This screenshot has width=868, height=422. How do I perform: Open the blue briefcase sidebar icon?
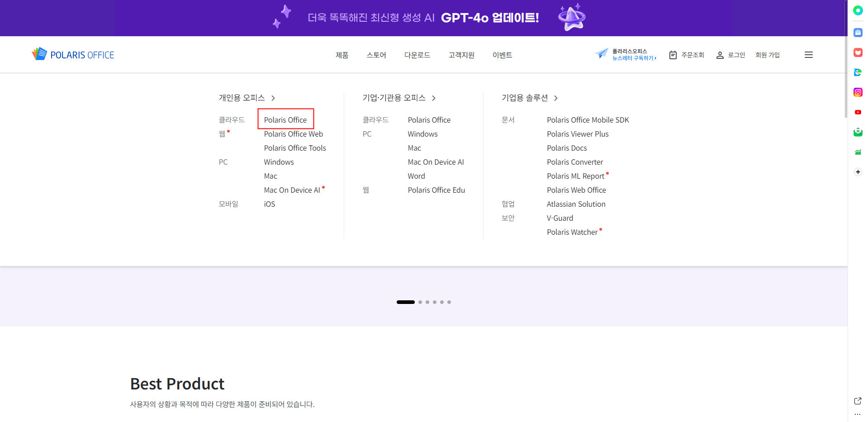858,33
